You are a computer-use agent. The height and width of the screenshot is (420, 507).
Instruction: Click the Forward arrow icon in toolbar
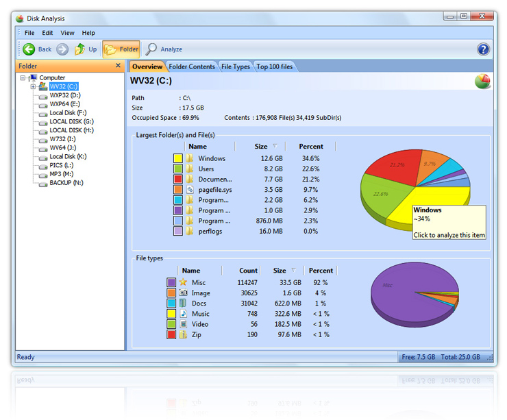pos(62,49)
